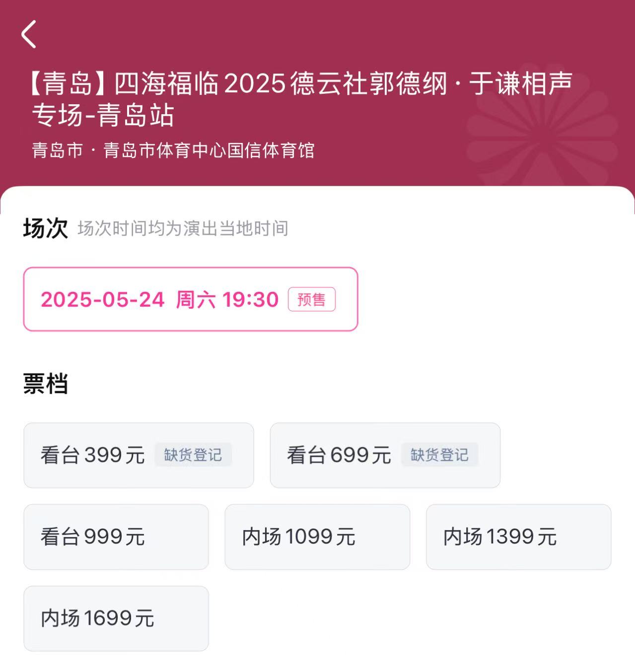
Task: Click the 青岛市 city label under title
Action: pos(57,150)
